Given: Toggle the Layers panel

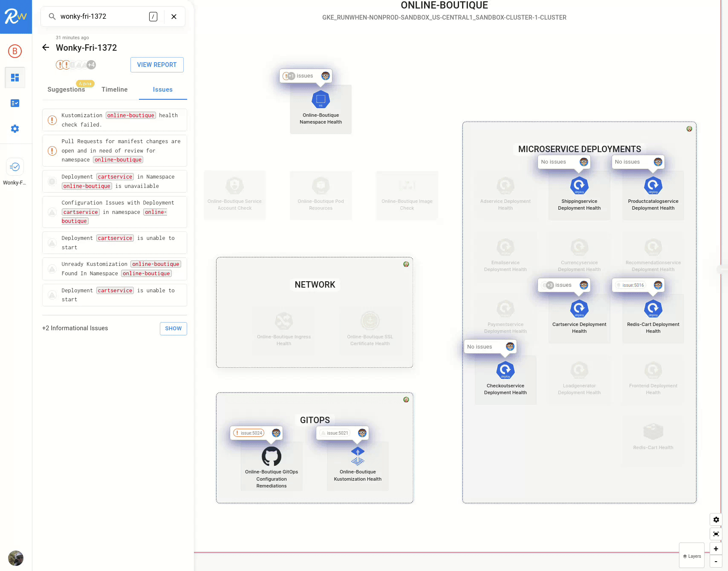Looking at the screenshot, I should coord(692,556).
